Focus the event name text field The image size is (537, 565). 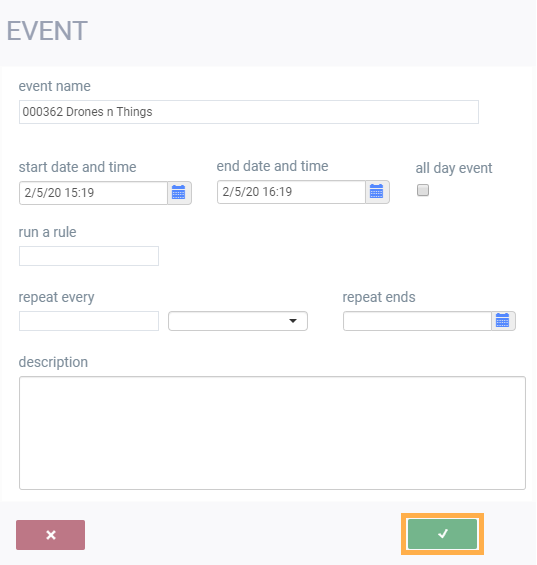[249, 112]
